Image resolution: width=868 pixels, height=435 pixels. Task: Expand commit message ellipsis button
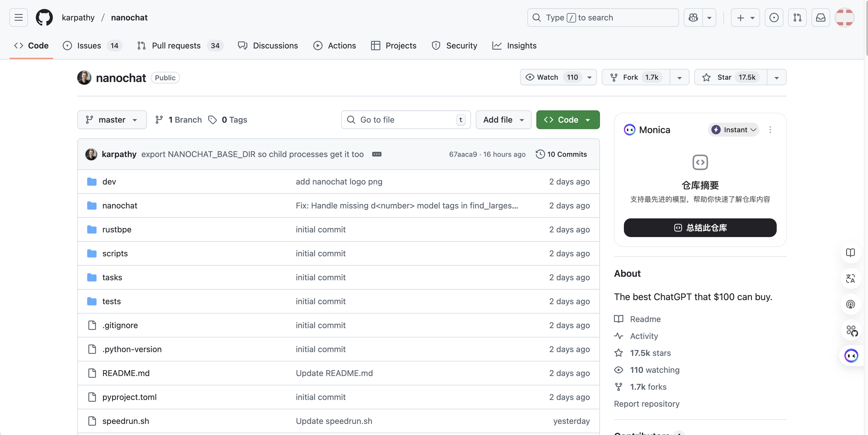click(376, 154)
